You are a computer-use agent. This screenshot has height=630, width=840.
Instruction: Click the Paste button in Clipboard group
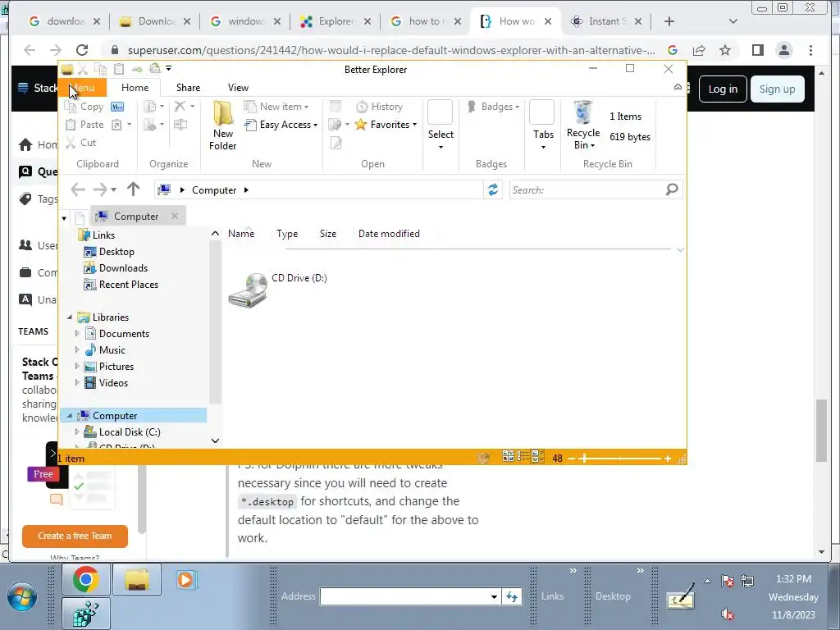tap(84, 125)
